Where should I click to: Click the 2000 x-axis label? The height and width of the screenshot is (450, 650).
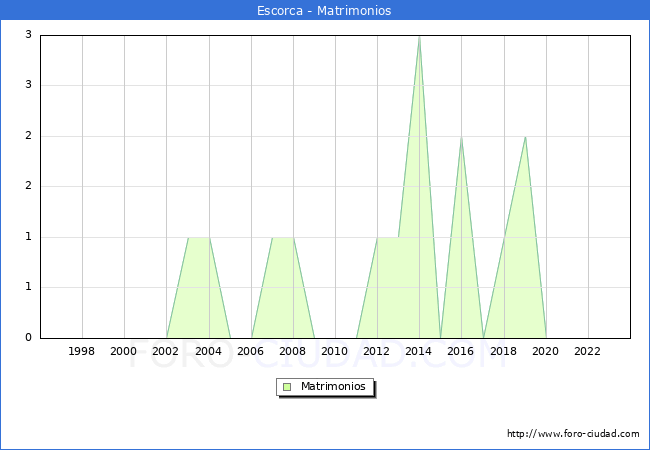click(124, 351)
